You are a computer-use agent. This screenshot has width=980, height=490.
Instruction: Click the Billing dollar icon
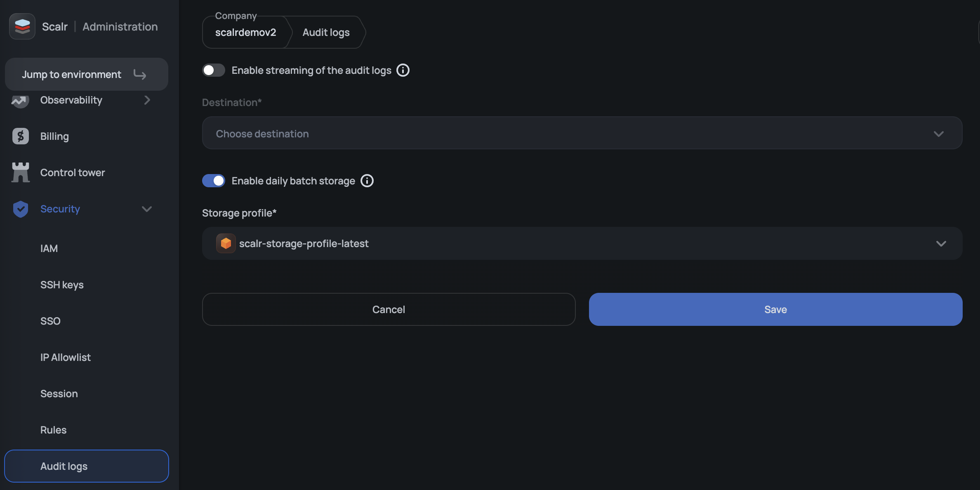pyautogui.click(x=20, y=136)
